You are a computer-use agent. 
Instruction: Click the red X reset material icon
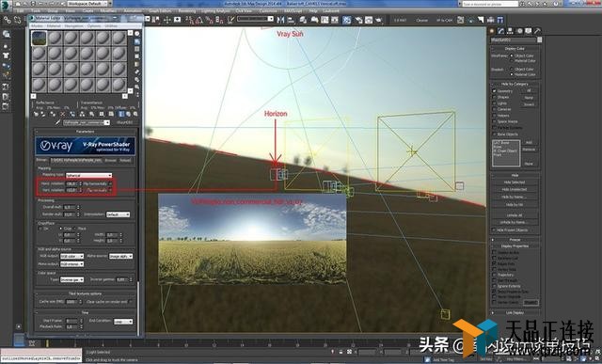coord(63,114)
